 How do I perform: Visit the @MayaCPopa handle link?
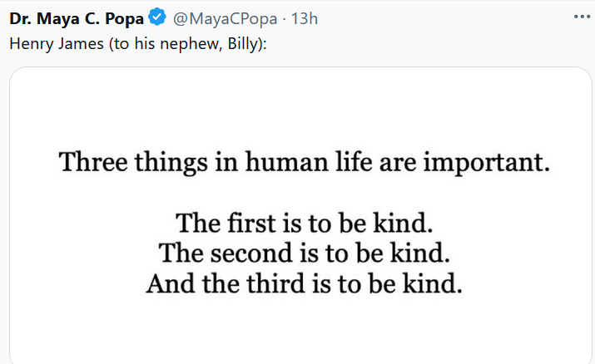pos(225,18)
